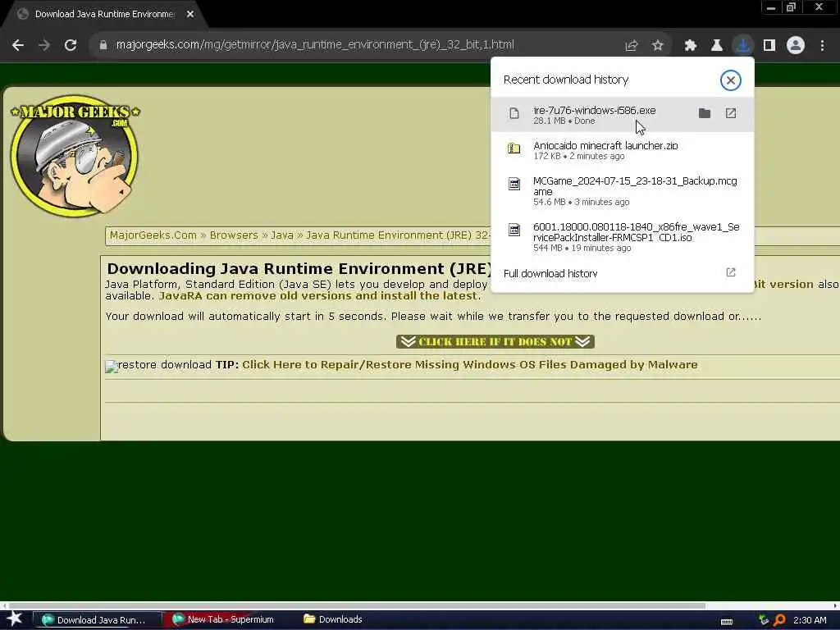
Task: Open Java Runtime Environment (JRE) breadcrumb
Action: coord(398,235)
